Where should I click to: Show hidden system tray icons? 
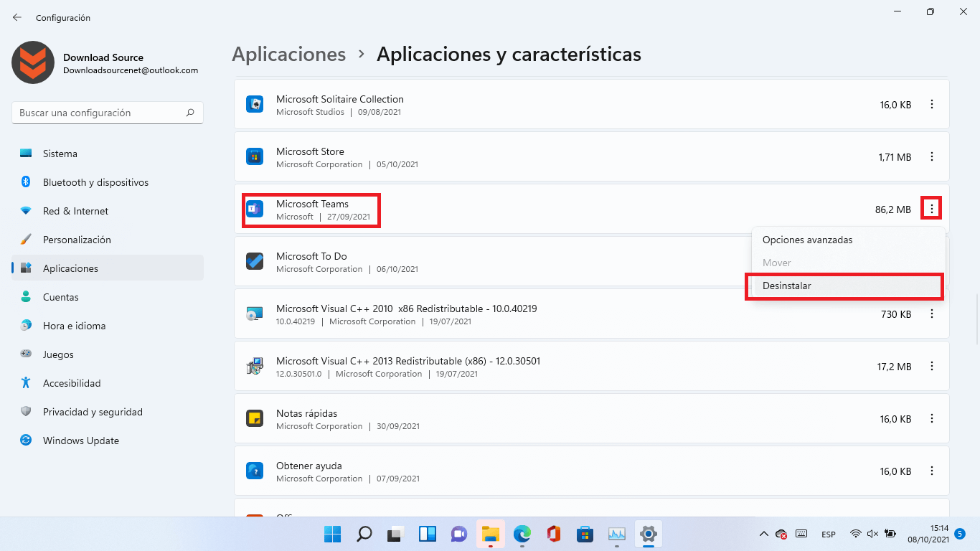coord(764,534)
